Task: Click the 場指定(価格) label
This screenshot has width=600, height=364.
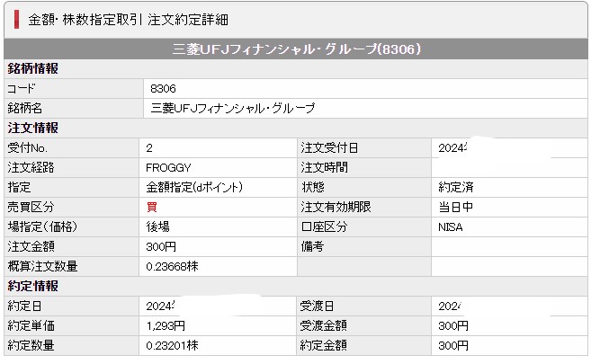Action: point(42,226)
